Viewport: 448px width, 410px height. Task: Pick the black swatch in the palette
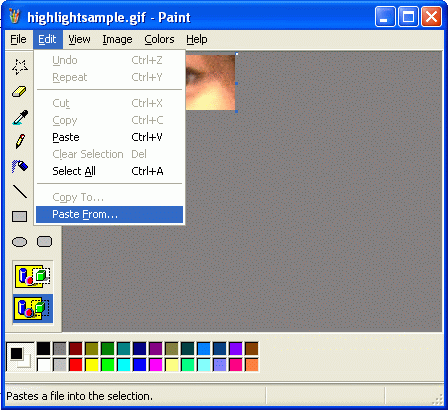point(43,348)
